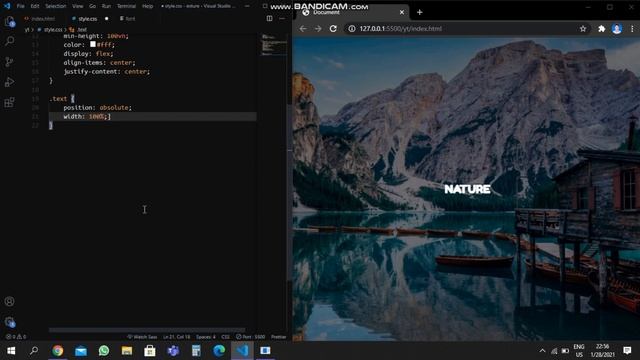Click Ln 21, Col 18 status item
The height and width of the screenshot is (360, 640).
[177, 337]
